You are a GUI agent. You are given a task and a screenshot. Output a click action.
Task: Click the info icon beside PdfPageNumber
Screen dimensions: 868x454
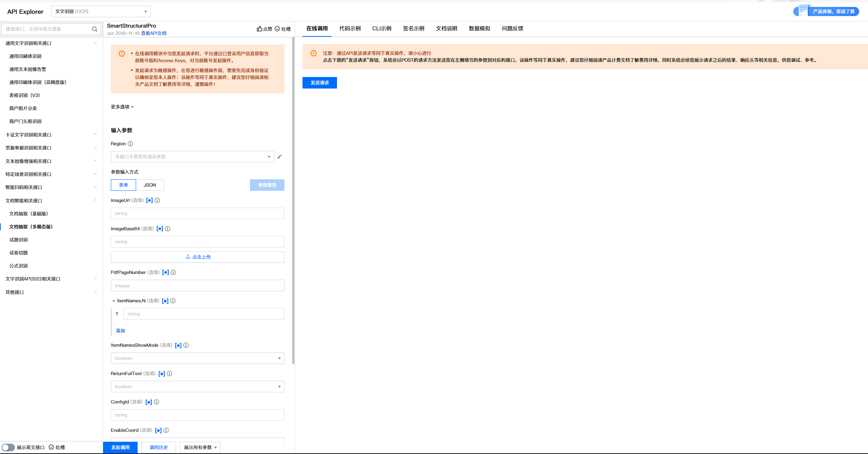pos(173,272)
